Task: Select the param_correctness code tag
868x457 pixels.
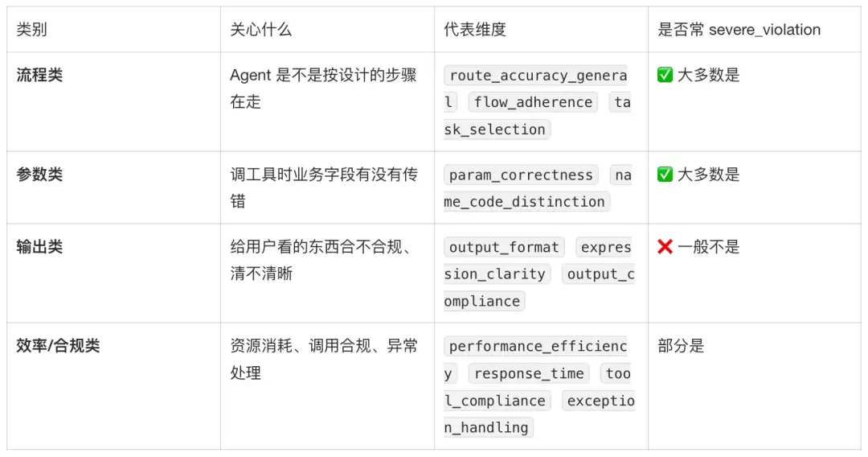Action: [521, 175]
